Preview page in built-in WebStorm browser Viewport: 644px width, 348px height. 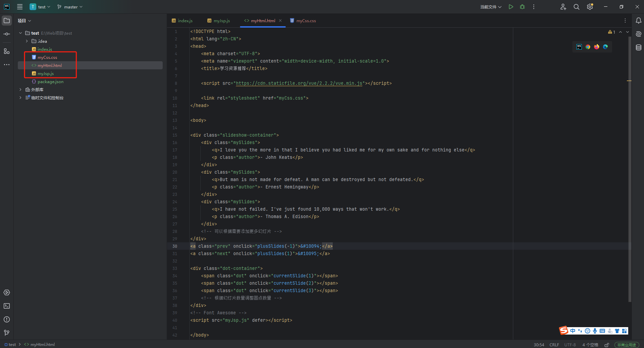(579, 47)
